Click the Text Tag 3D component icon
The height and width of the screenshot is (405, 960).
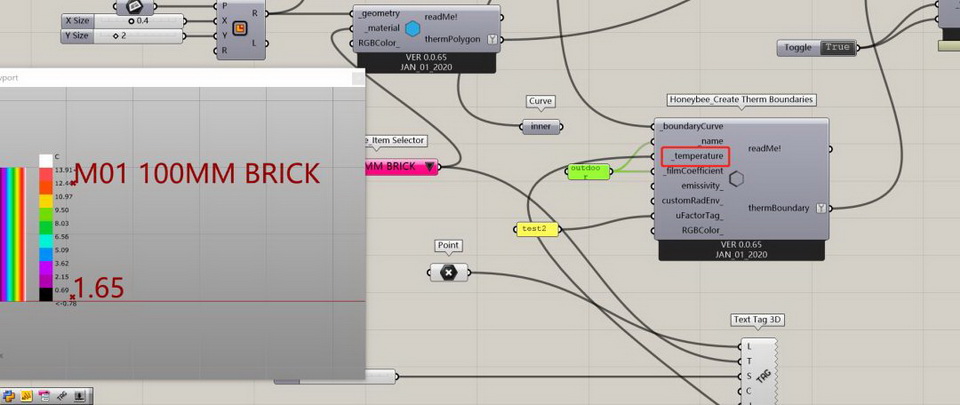point(762,375)
